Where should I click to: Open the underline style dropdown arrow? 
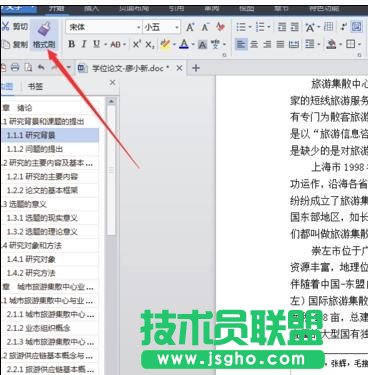(105, 44)
